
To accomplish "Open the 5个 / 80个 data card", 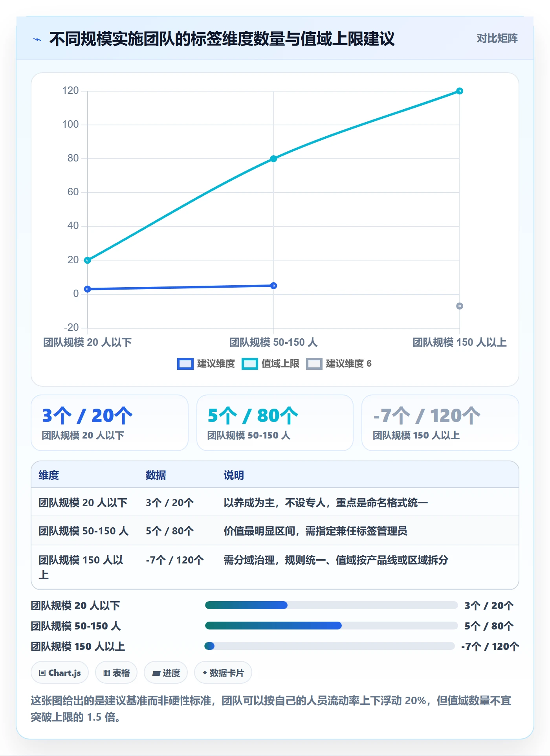I will tap(275, 423).
